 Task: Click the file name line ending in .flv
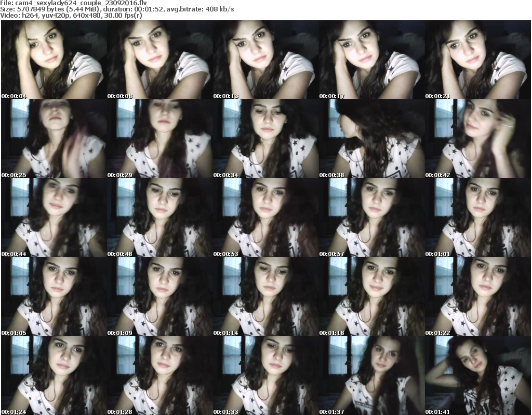(x=73, y=3)
